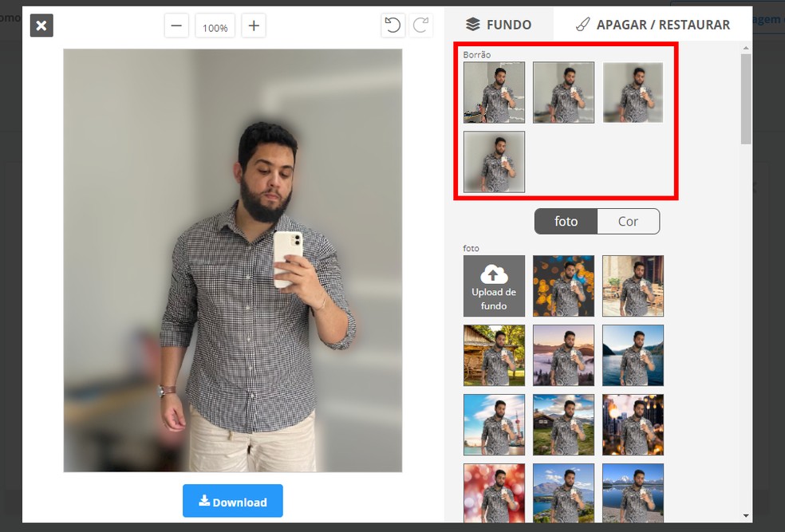Close the editor dialog with X
The image size is (785, 532).
click(x=41, y=26)
